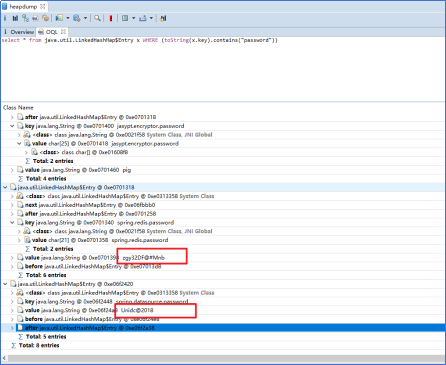Click the sigma icon of 'Total: 8 entries'
Viewport: 446px width, 365px height.
(x=13, y=346)
